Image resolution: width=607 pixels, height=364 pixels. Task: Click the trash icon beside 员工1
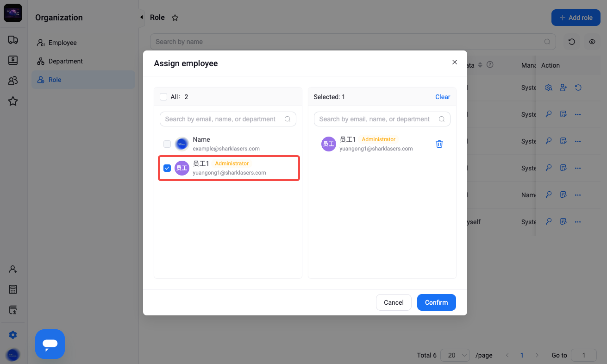click(x=439, y=144)
